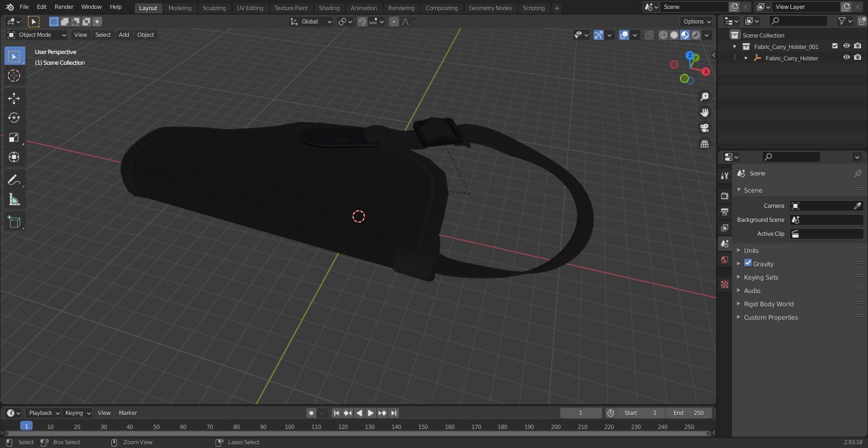Image resolution: width=868 pixels, height=448 pixels.
Task: Select the Cursor tool in toolbar
Action: 14,76
